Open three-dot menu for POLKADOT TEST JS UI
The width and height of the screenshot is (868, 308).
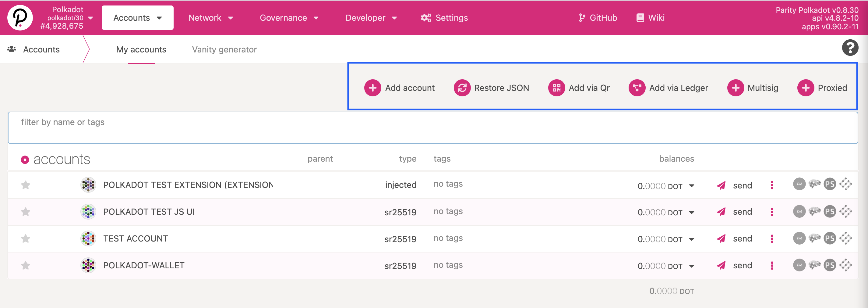click(x=772, y=212)
